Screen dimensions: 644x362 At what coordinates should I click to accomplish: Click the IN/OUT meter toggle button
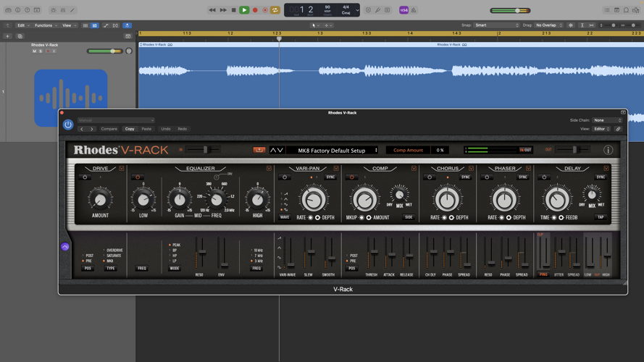click(525, 150)
